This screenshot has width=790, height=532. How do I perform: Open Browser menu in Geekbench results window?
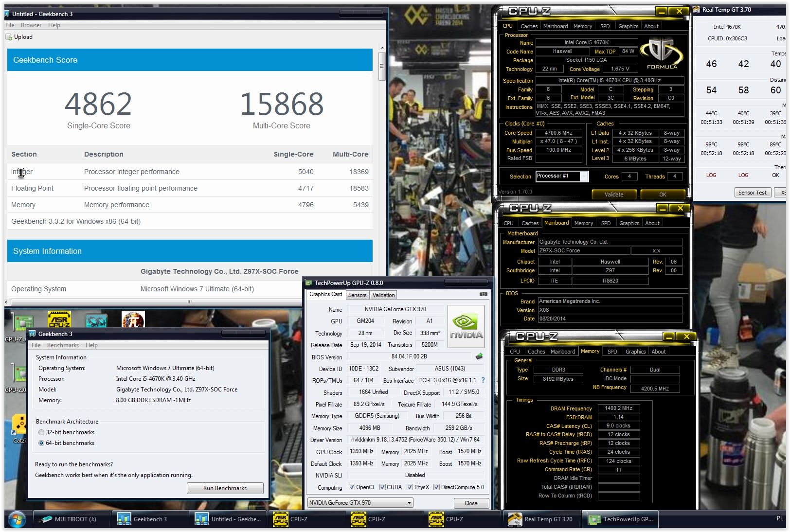click(x=31, y=25)
